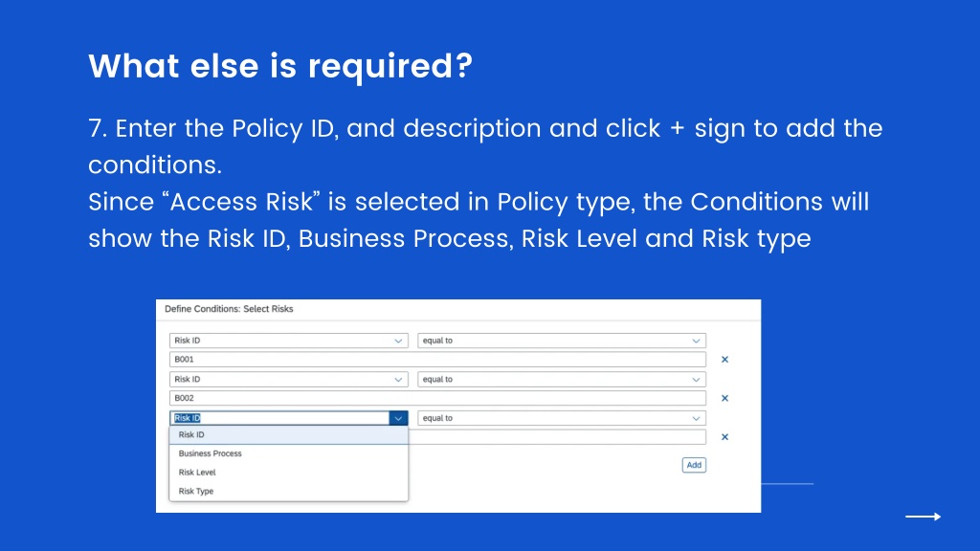Click the 'Define Conditions: Select Risks' header
The height and width of the screenshot is (551, 980).
[x=229, y=309]
